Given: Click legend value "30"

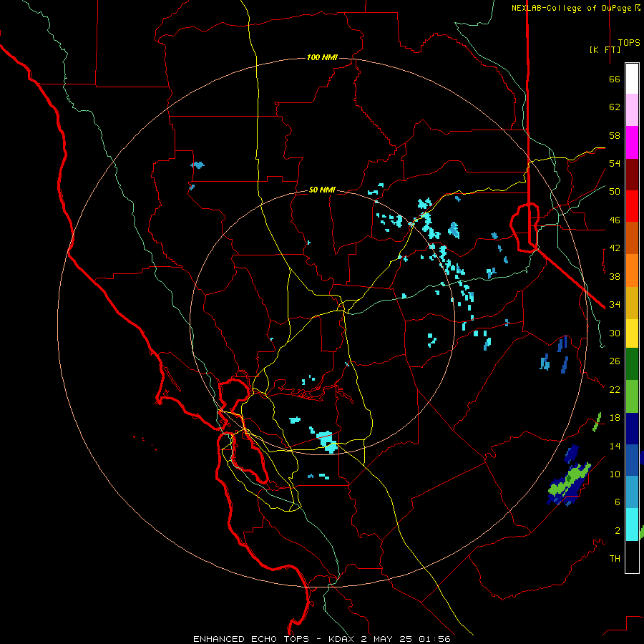Looking at the screenshot, I should [x=615, y=333].
